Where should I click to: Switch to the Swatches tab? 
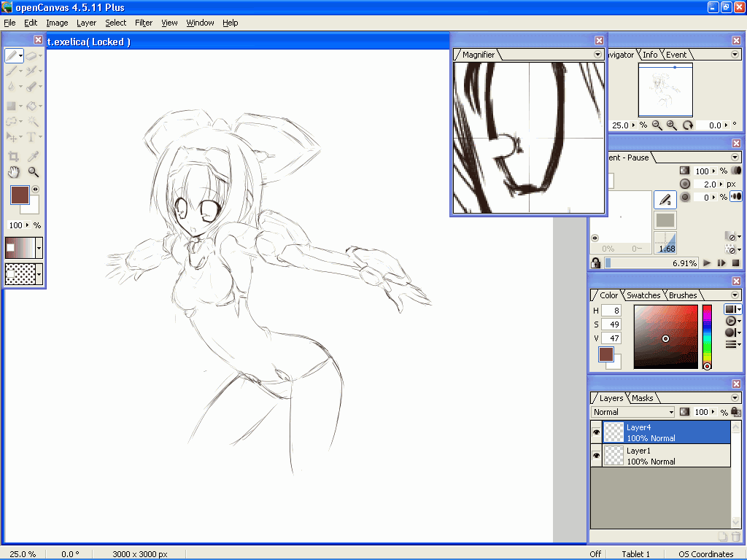coord(643,295)
